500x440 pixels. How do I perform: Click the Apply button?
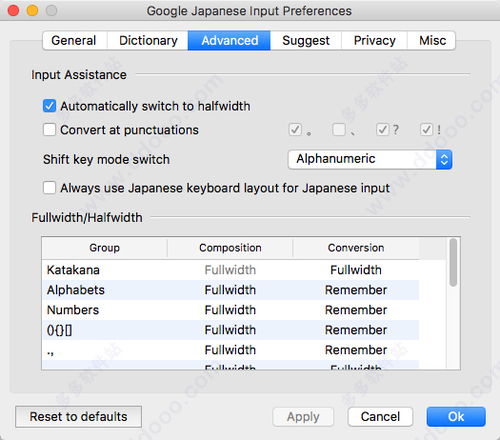(x=303, y=417)
